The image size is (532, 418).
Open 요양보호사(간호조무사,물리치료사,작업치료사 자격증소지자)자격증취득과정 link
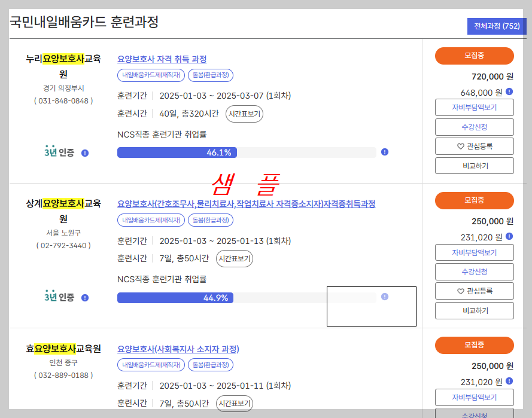247,204
